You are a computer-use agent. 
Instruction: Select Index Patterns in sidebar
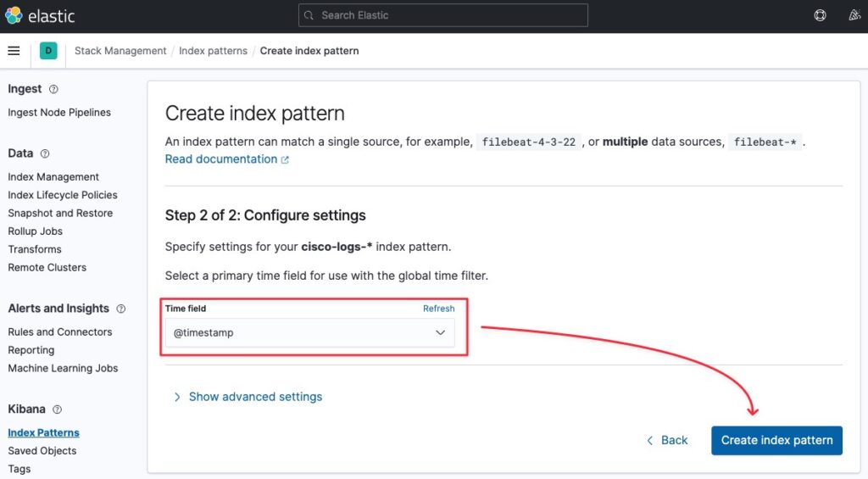43,433
